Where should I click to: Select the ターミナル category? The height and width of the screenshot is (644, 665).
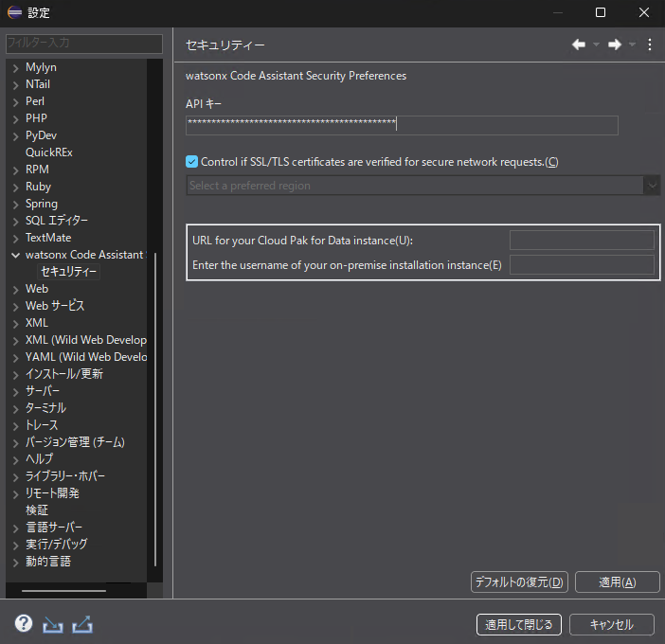click(x=45, y=408)
